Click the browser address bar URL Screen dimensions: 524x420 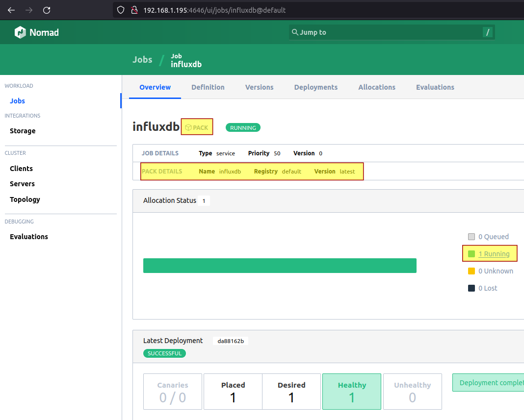coord(214,10)
